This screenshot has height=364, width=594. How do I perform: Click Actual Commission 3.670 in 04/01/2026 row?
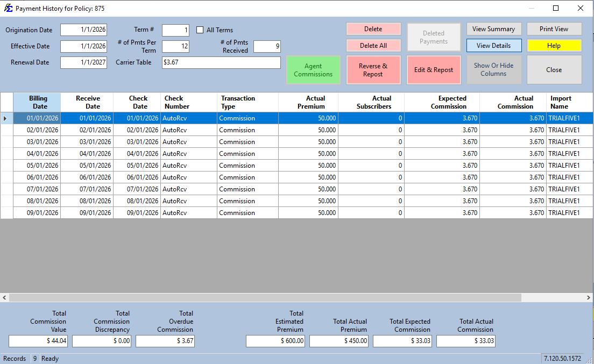click(513, 154)
